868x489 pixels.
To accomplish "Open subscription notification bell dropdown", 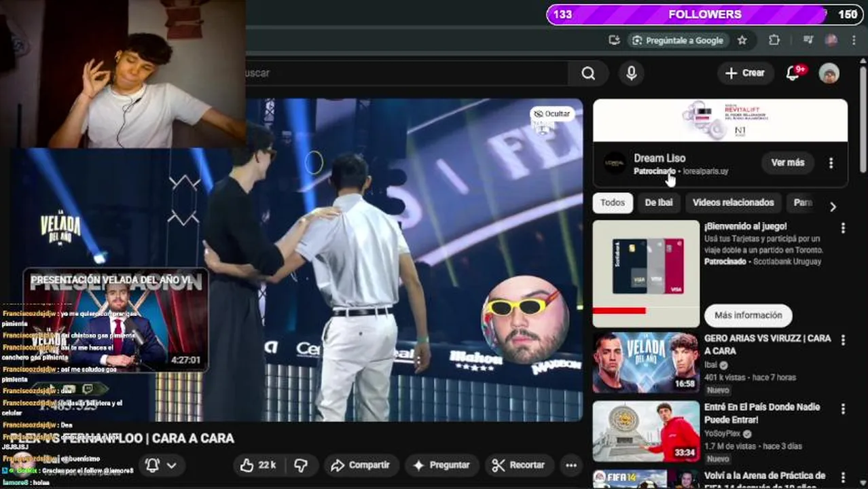I will (x=160, y=465).
